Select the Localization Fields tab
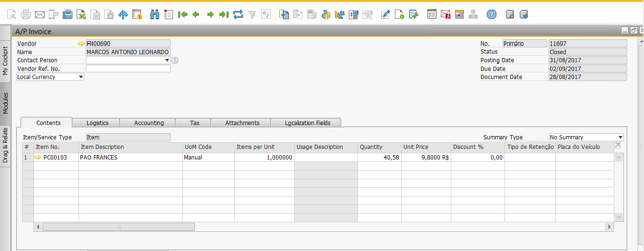The width and height of the screenshot is (644, 251). pos(307,123)
